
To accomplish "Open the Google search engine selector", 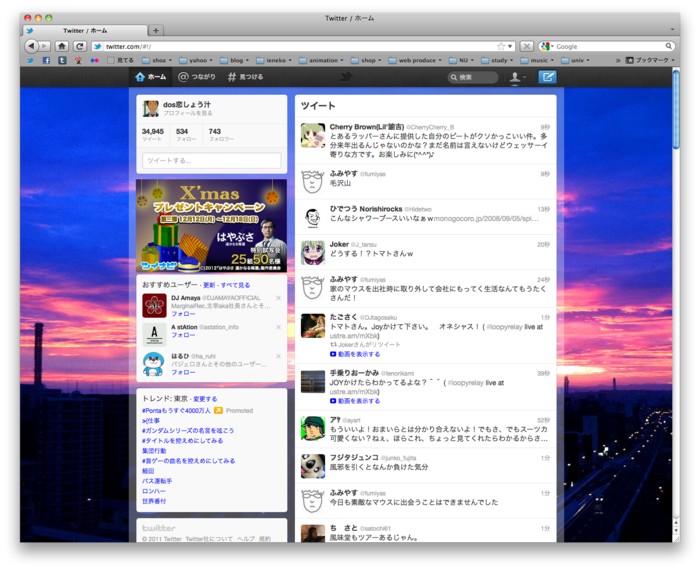I will [x=547, y=46].
